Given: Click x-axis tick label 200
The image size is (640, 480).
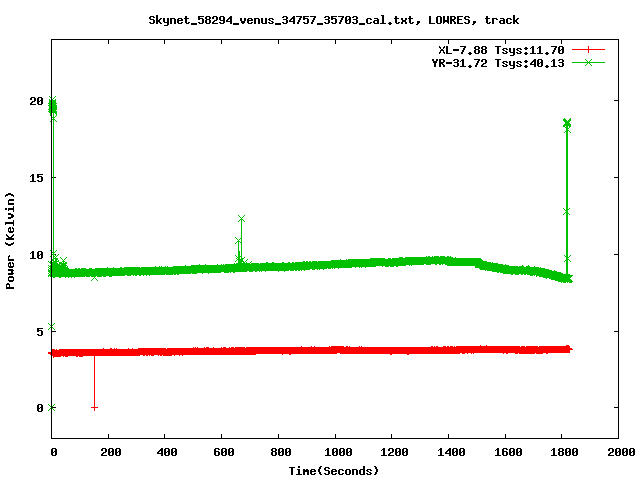Looking at the screenshot, I should 111,452.
